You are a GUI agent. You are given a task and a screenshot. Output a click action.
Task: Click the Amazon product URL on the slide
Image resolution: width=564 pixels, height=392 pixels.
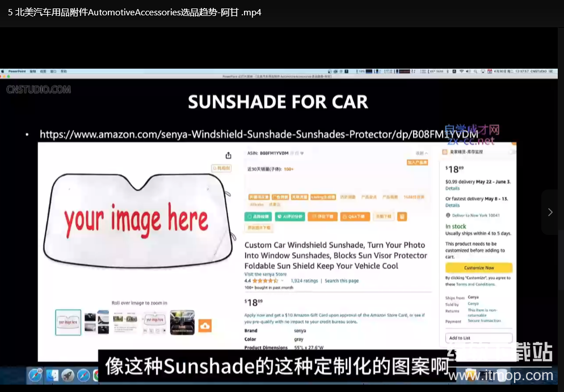(259, 134)
